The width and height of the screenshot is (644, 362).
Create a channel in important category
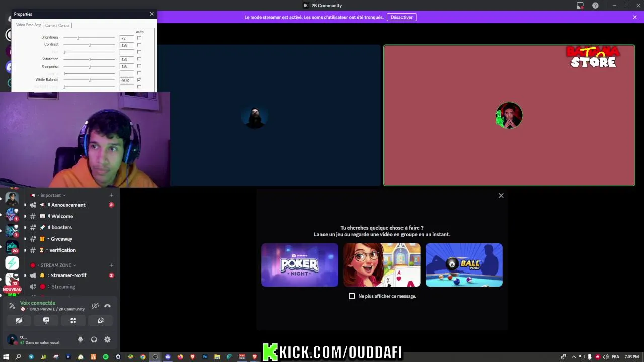tap(111, 195)
